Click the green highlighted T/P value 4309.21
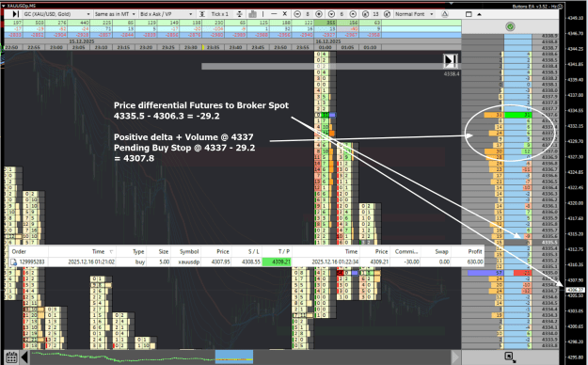The height and width of the screenshot is (365, 588). tap(277, 262)
